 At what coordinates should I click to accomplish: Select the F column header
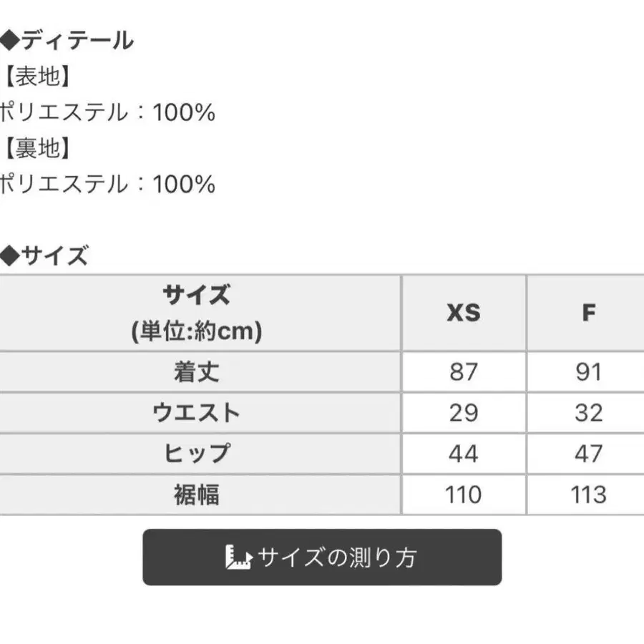[x=589, y=313]
